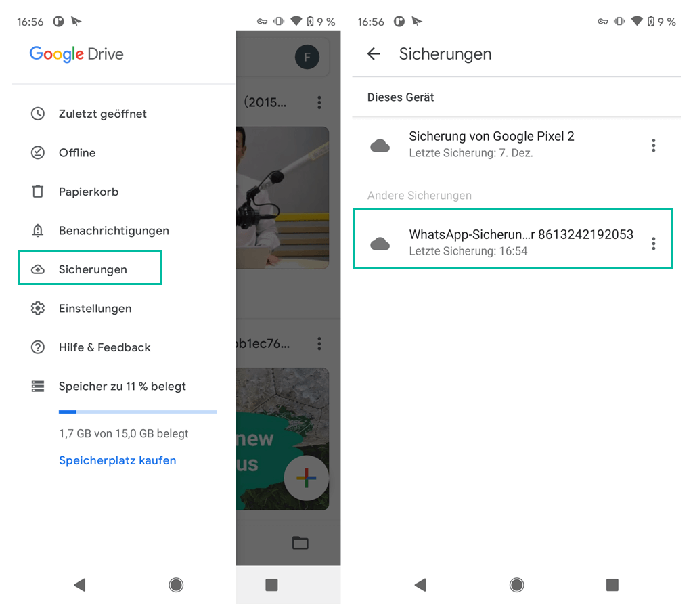Click the notification bell icon

38,230
